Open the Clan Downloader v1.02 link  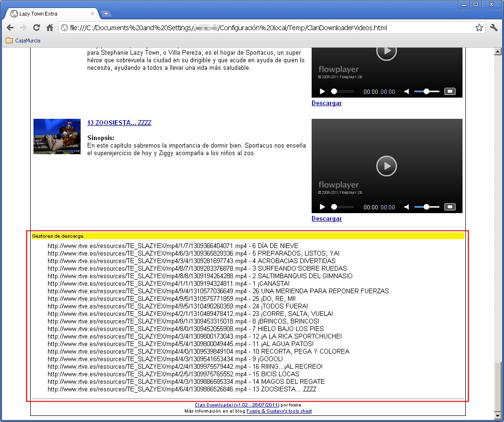[237, 405]
